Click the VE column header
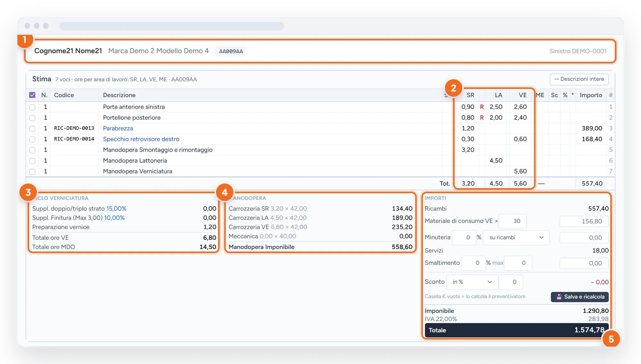Screen dimensions: 641x364 coord(522,95)
